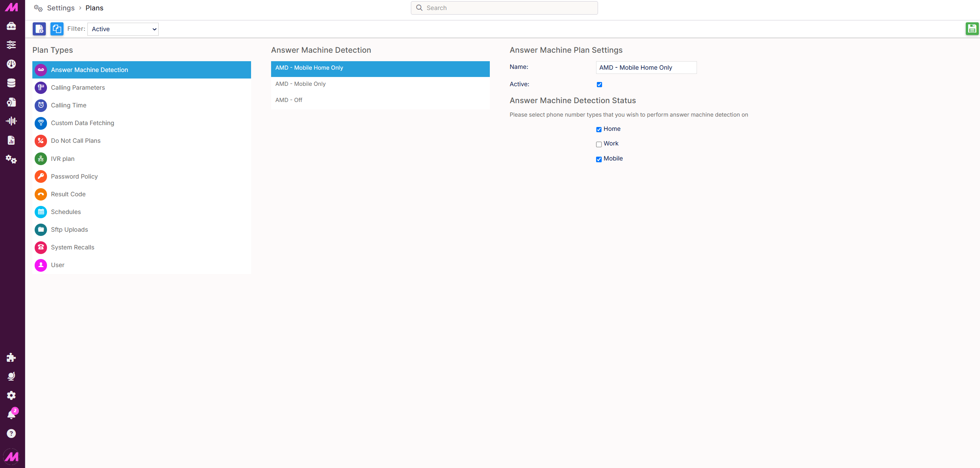The height and width of the screenshot is (468, 980).
Task: Click the pink M avatar at sidebar bottom
Action: pos(12,457)
